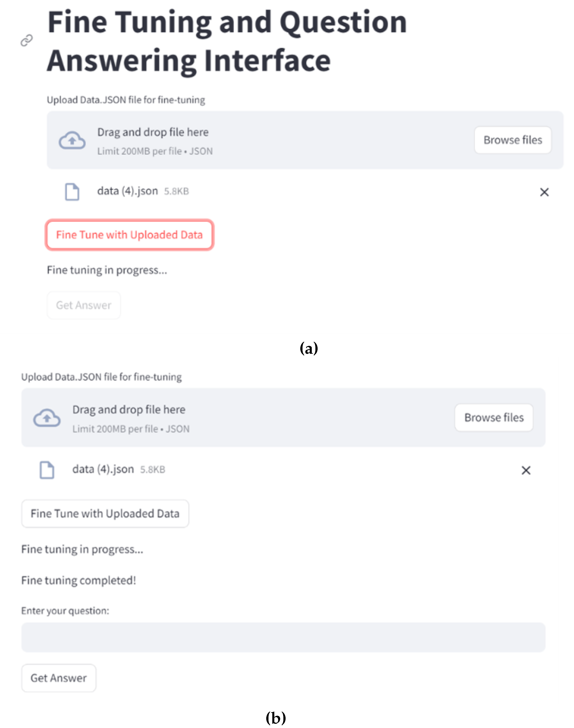
Task: Click the faded Get Answer button in panel (a)
Action: pos(83,305)
